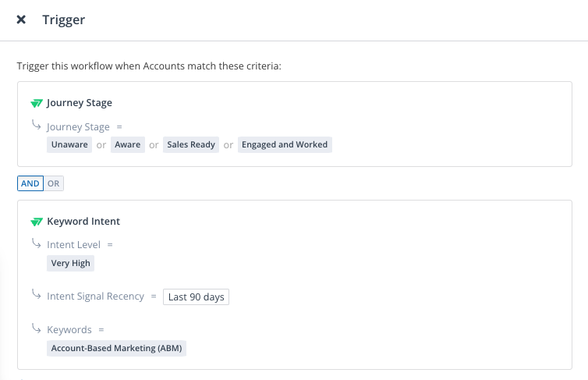Click the Aware journey stage tag
This screenshot has width=588, height=380.
tap(127, 145)
